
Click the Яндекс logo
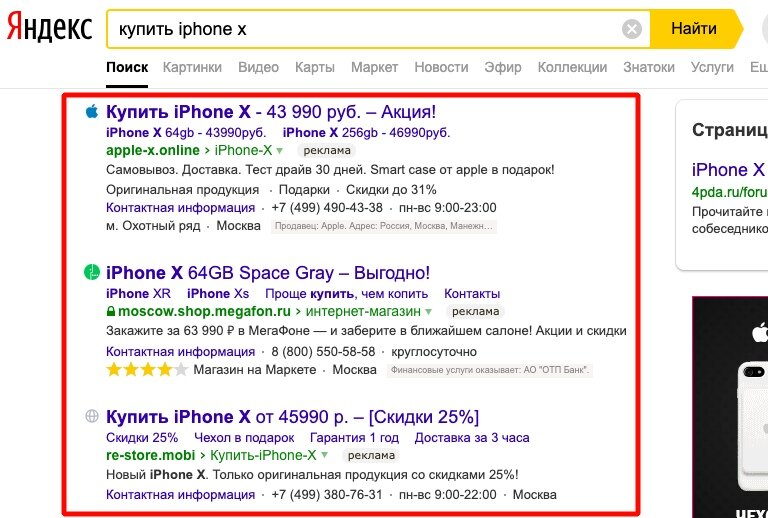click(x=49, y=28)
